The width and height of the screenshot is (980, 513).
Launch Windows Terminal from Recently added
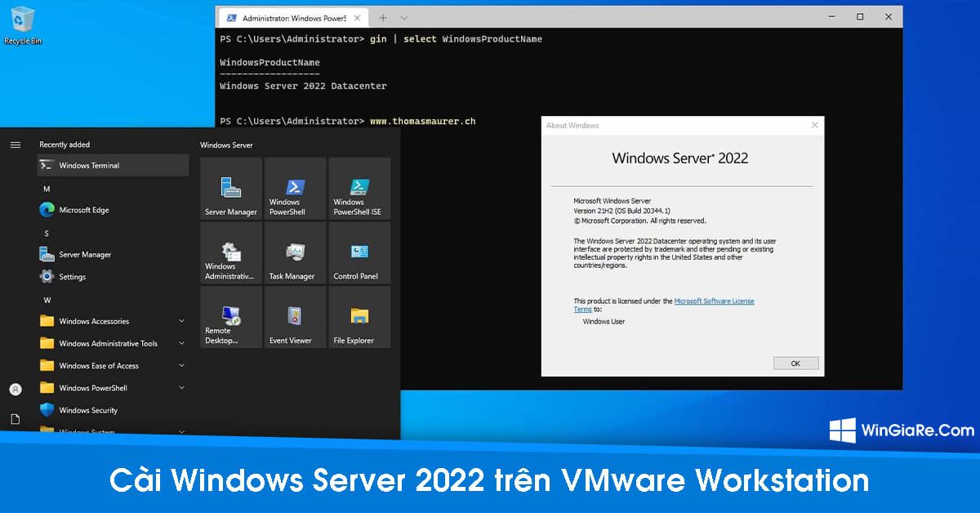[113, 165]
